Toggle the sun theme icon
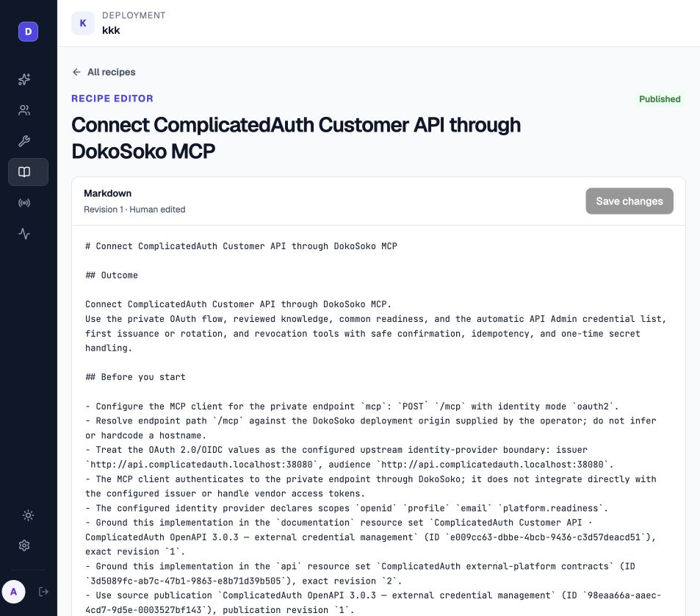Screen dimensions: 700x616 point(28,515)
